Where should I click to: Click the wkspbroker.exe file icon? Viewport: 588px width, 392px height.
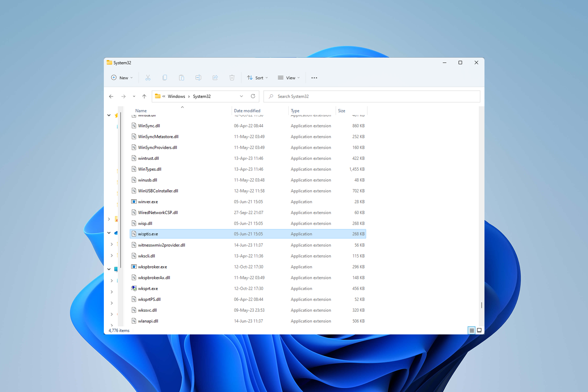tap(134, 267)
